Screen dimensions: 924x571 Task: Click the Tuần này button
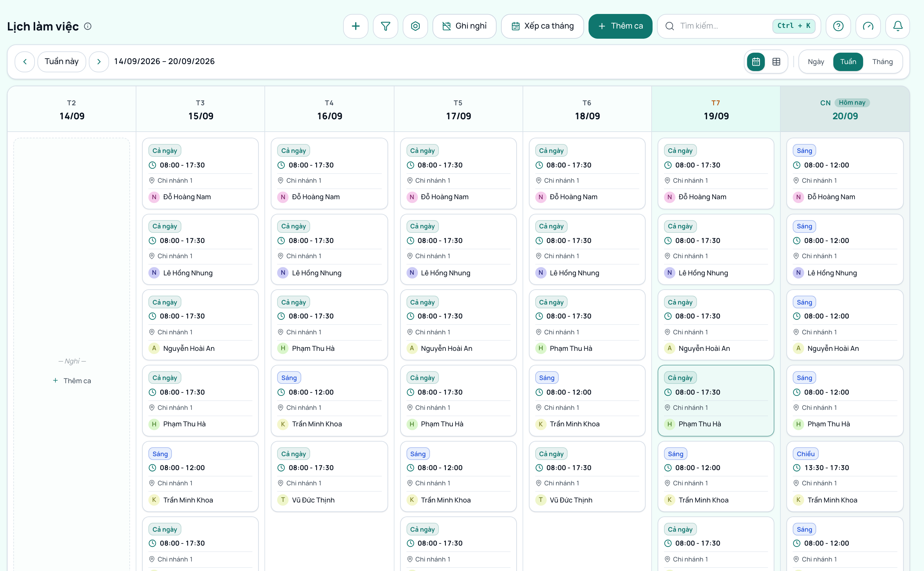pos(62,62)
